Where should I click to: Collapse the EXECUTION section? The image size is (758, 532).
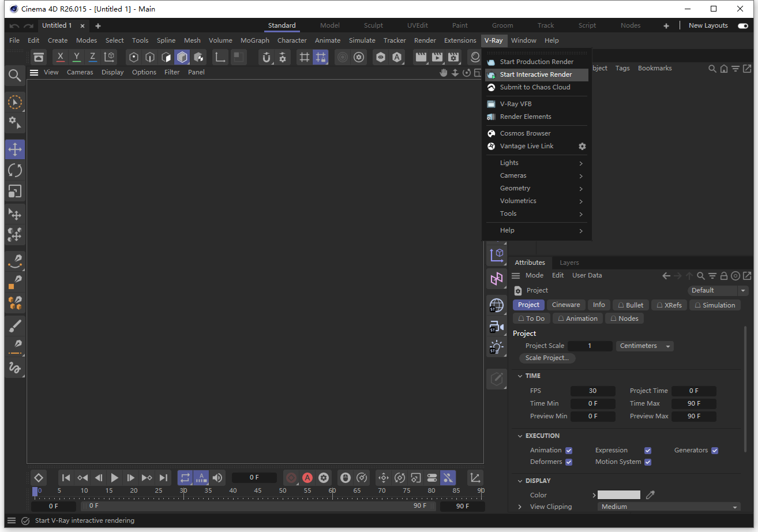(x=519, y=436)
